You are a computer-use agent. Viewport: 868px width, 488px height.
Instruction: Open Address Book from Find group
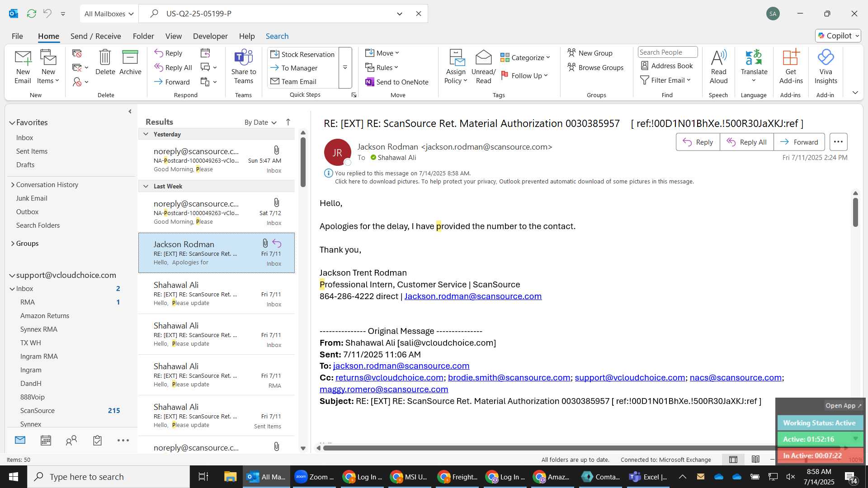pyautogui.click(x=667, y=66)
